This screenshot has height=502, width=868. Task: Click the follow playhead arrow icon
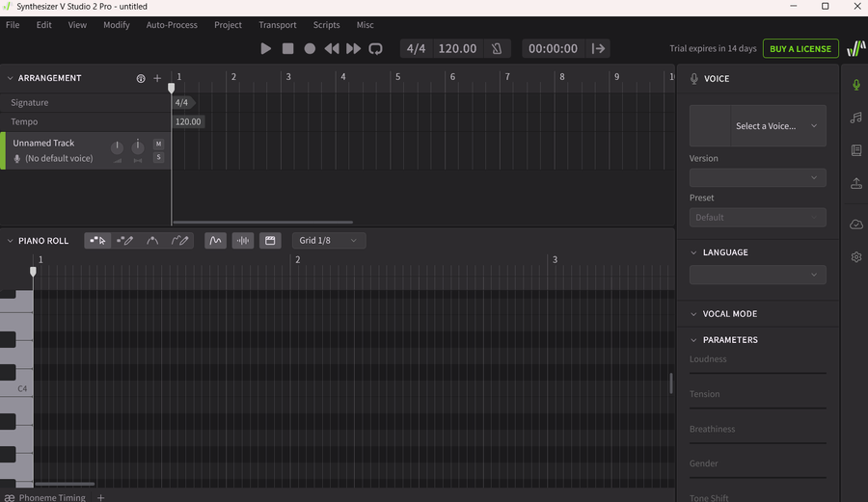pos(598,48)
